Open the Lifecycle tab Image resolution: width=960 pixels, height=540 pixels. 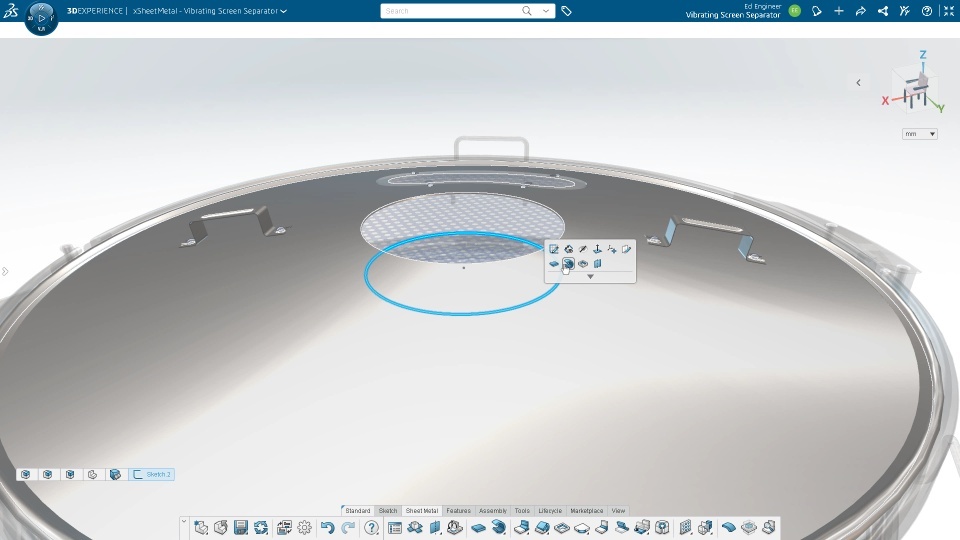550,511
